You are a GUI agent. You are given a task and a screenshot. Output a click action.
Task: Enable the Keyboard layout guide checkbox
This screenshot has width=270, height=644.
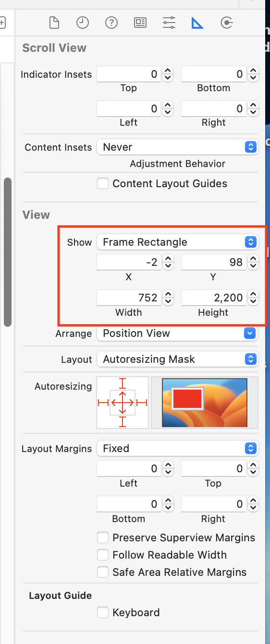[x=103, y=612]
